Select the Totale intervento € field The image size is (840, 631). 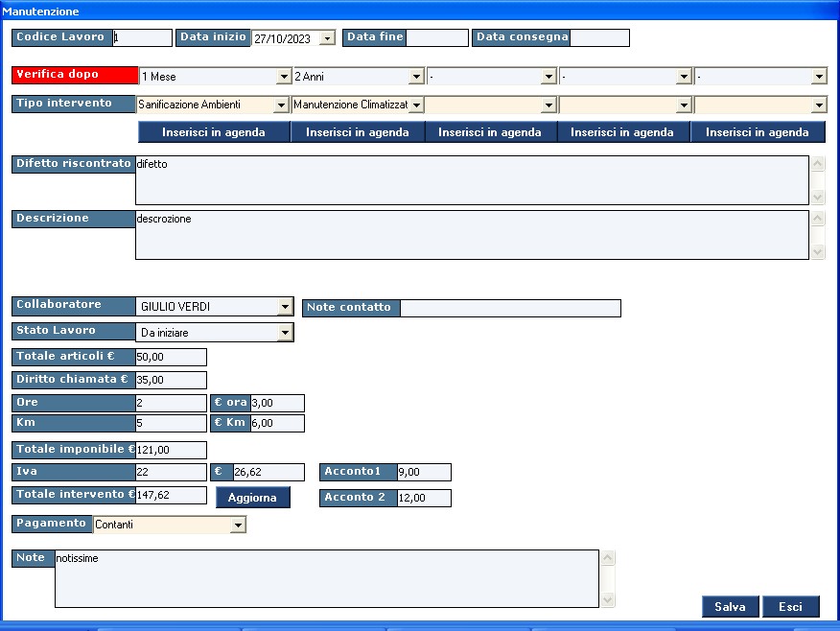pyautogui.click(x=171, y=495)
